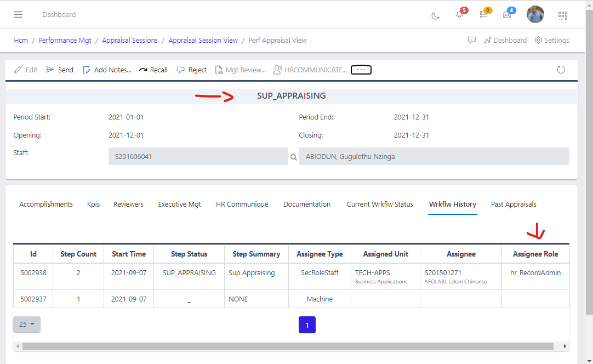Open the tasks list icon
This screenshot has height=364, width=593.
[x=483, y=15]
